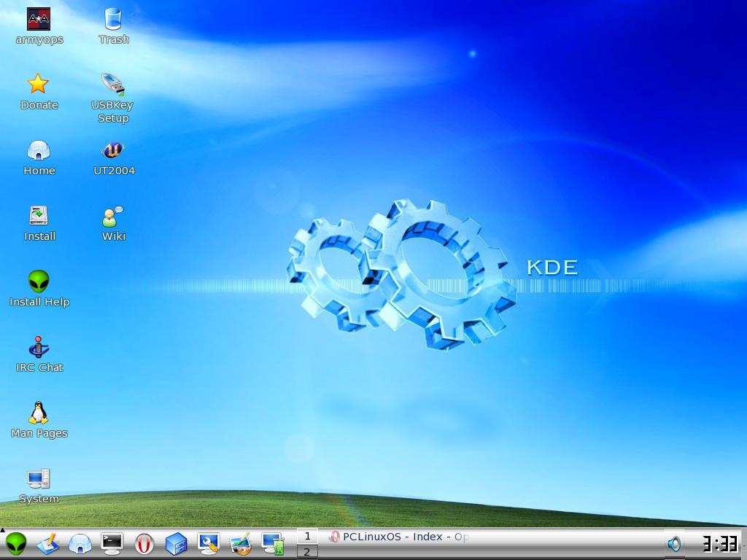Launch Opera browser from the panel

point(144,543)
